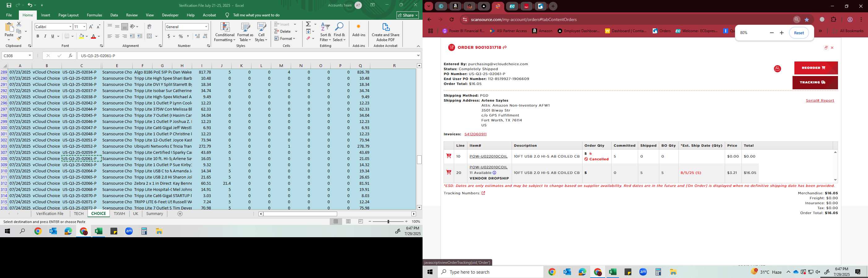Open the Serial# Report link
868x278 pixels.
[820, 100]
